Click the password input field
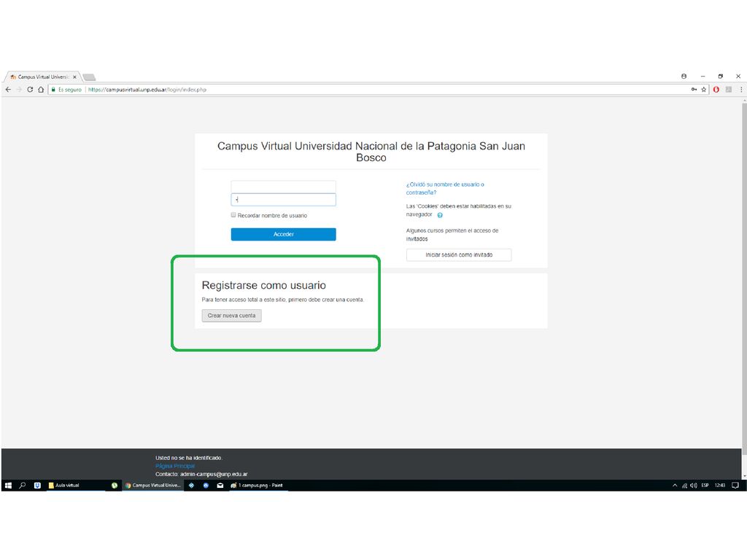The height and width of the screenshot is (560, 747). 284,200
